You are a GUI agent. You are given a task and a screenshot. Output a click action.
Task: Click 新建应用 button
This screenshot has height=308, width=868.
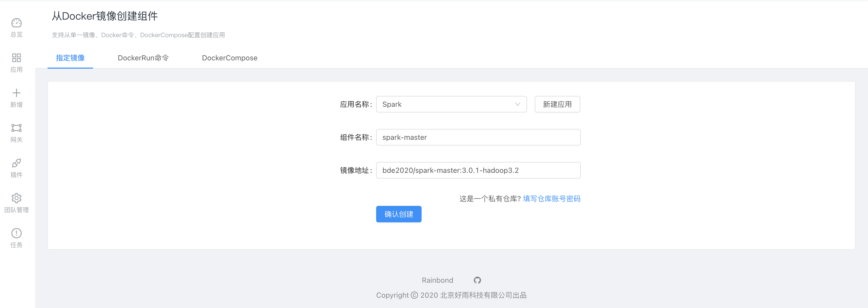pyautogui.click(x=557, y=104)
